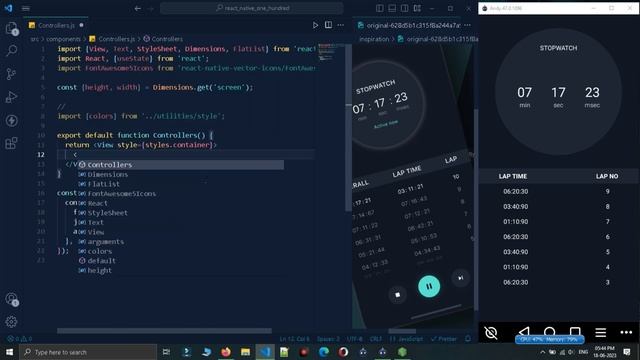Image resolution: width=640 pixels, height=360 pixels.
Task: Open the Accounts menu in the activity bar
Action: (x=11, y=299)
